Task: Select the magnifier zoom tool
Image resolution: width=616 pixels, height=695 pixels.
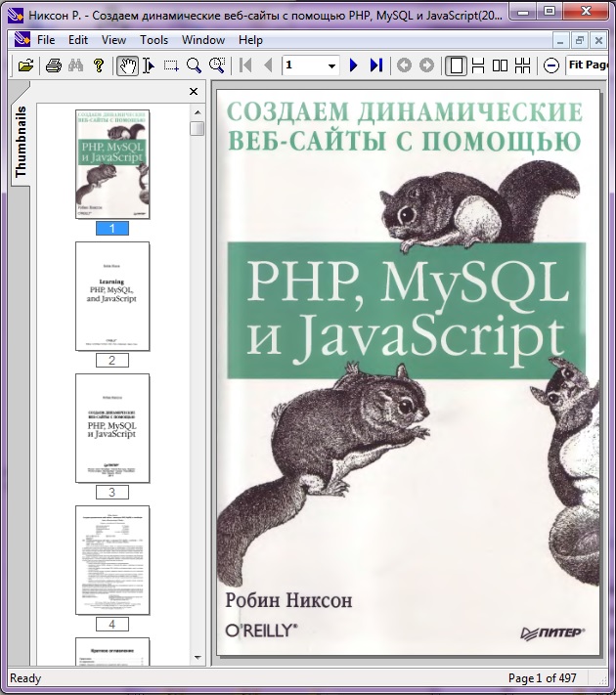Action: tap(194, 65)
